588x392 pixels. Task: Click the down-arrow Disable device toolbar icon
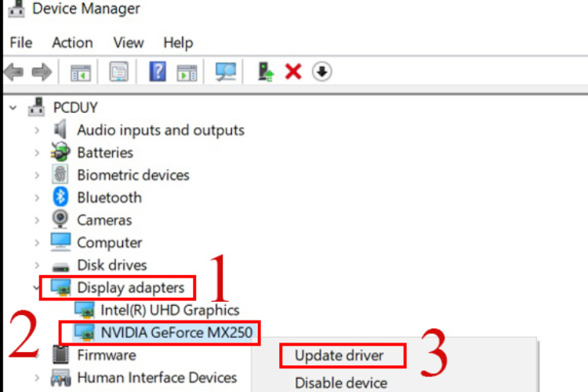(x=322, y=72)
